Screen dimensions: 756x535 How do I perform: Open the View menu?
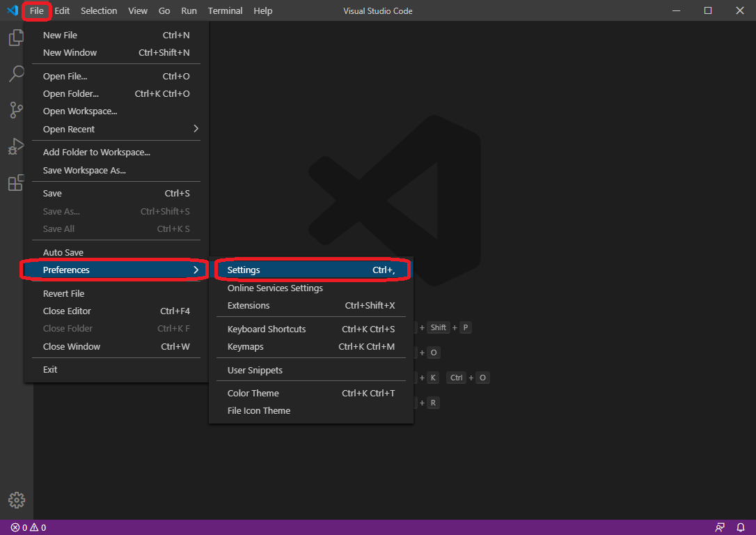(x=138, y=10)
